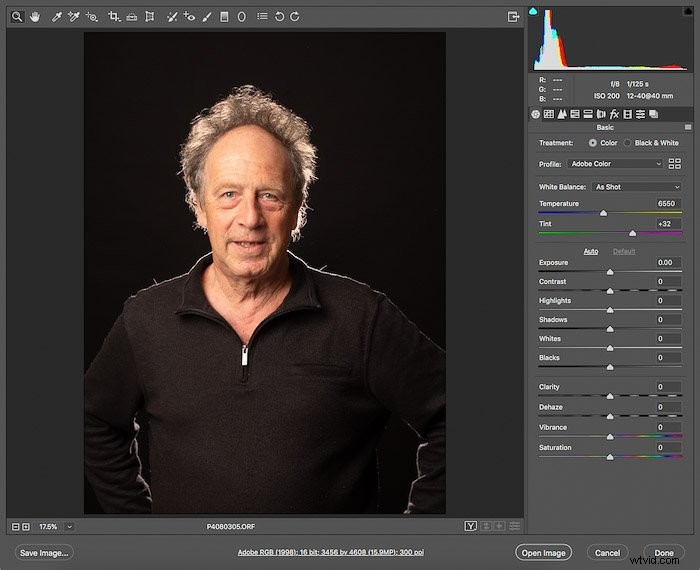Click the Shadows value field
Viewport: 700px width, 570px height.
[x=668, y=320]
